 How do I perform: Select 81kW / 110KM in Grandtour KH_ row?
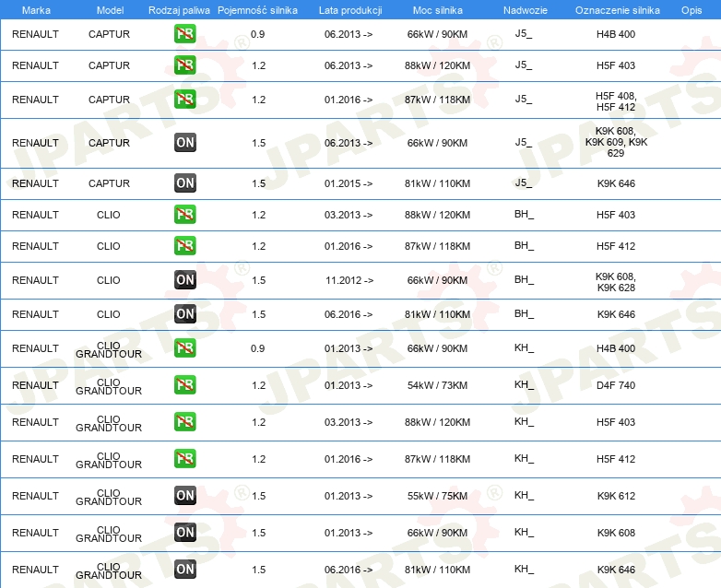[x=437, y=570]
